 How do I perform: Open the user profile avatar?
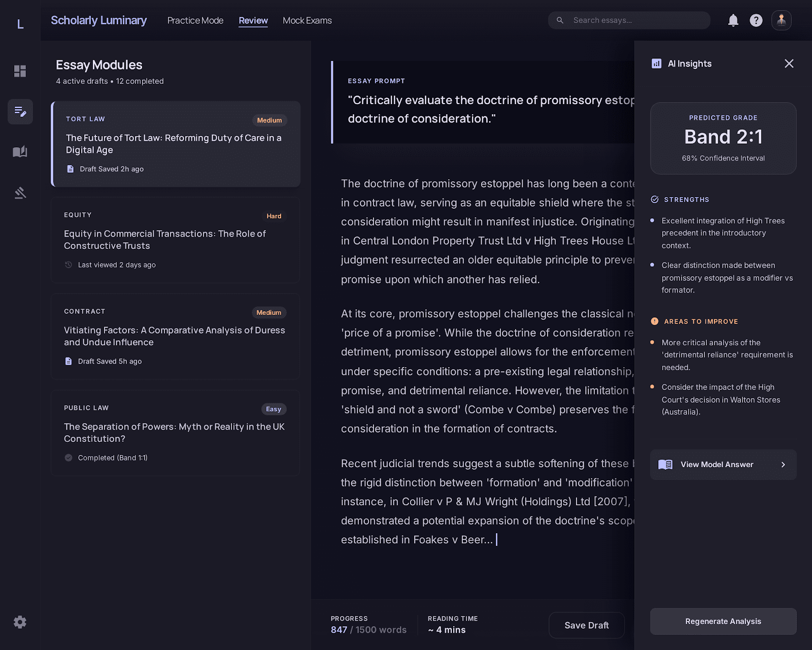(781, 20)
